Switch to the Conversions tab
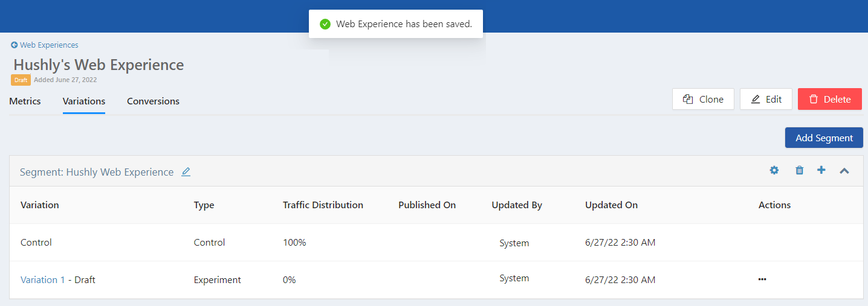This screenshot has height=306, width=868. tap(153, 101)
